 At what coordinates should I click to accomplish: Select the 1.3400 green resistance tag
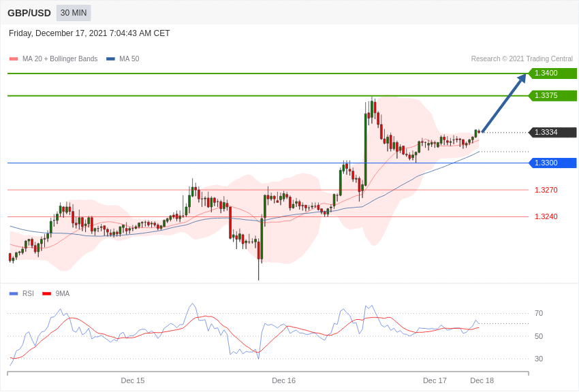[x=552, y=73]
